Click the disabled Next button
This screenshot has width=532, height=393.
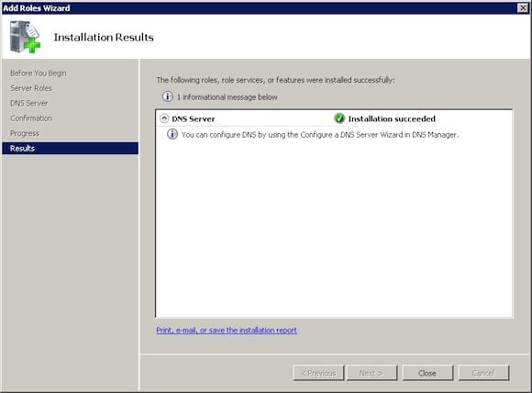tap(371, 373)
